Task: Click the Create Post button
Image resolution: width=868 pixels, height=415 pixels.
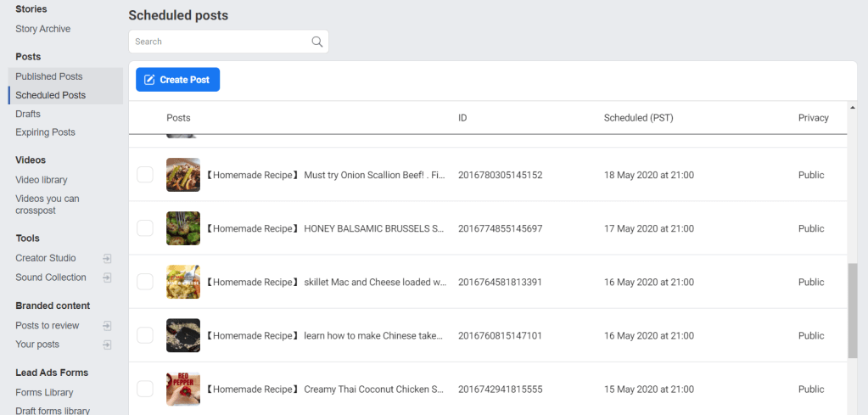Action: (x=177, y=80)
